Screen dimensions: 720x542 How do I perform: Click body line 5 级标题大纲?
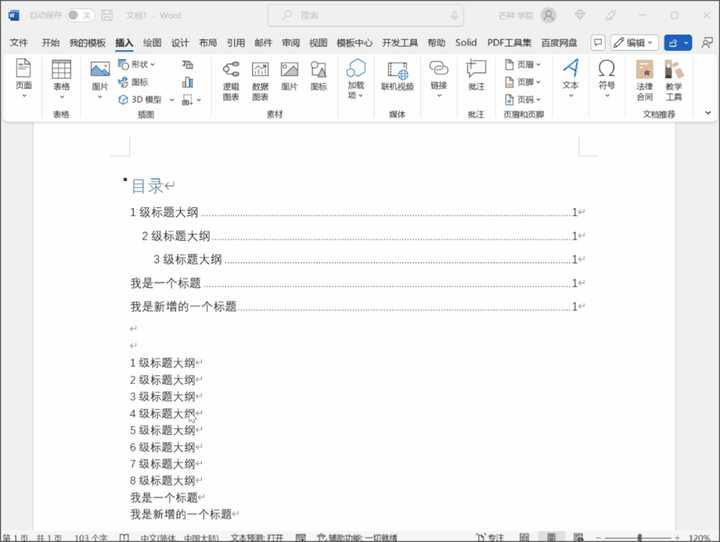[x=163, y=430]
